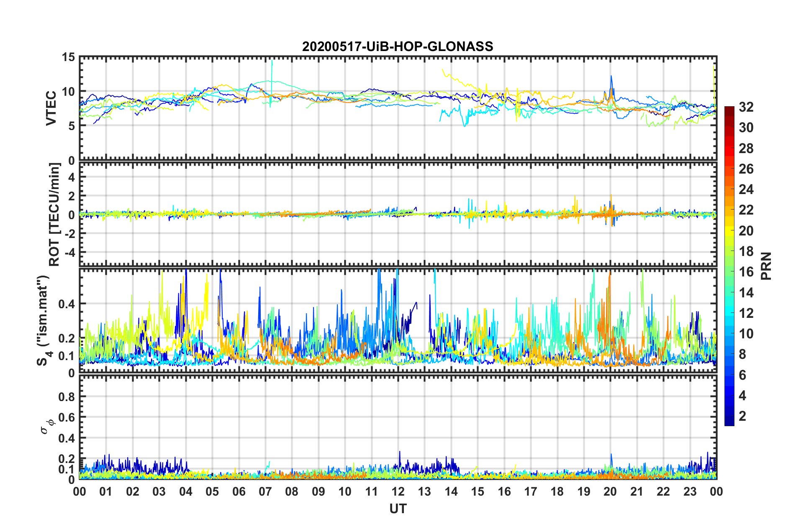Click colorbar tick label 24

746,189
